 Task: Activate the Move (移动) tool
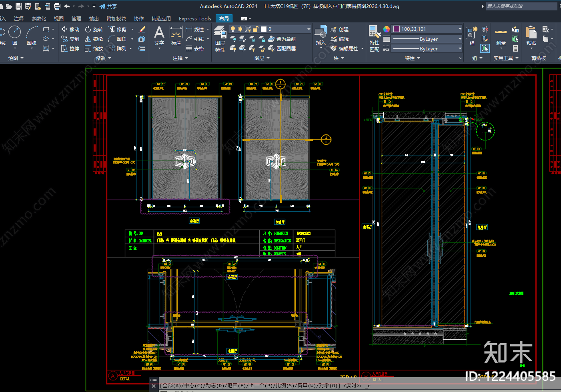pos(70,29)
